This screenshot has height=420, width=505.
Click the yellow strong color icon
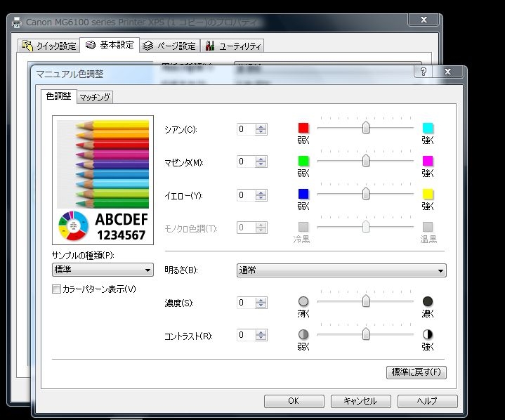click(x=428, y=194)
